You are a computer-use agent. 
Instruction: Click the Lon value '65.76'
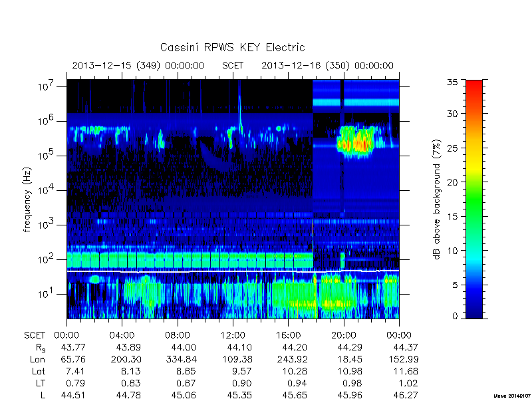point(73,359)
